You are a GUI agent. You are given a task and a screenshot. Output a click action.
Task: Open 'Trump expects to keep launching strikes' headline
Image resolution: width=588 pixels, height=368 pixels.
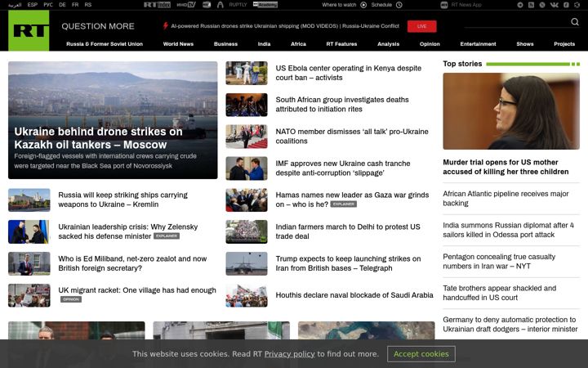(x=349, y=263)
